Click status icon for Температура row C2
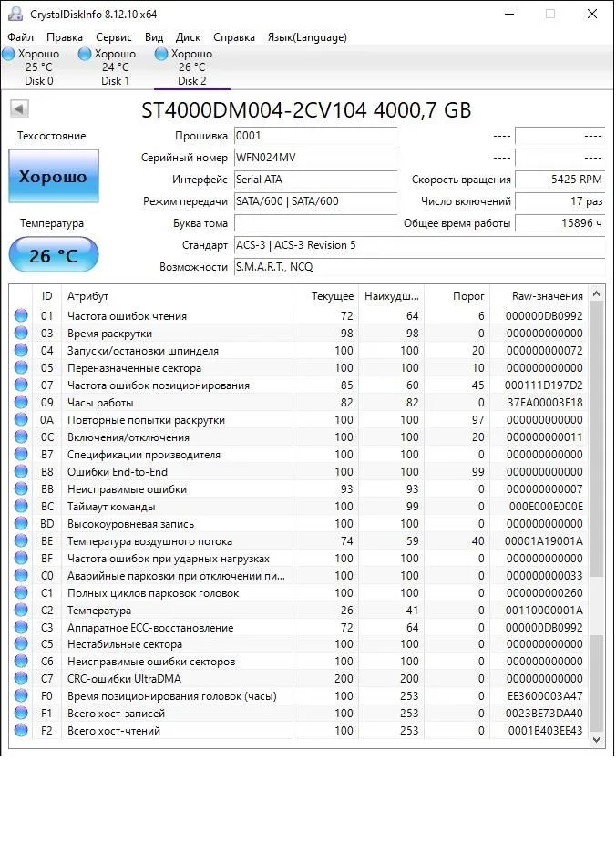The height and width of the screenshot is (853, 616). click(x=21, y=610)
